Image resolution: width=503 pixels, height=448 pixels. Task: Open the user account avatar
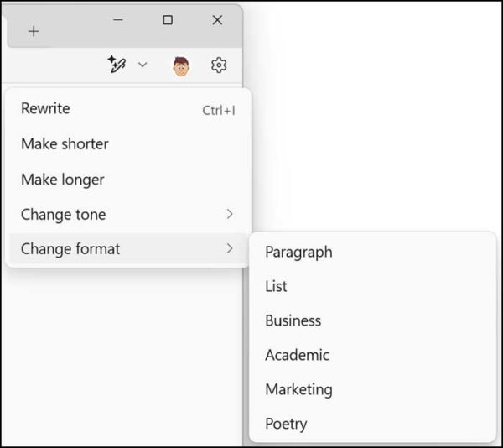click(x=181, y=65)
